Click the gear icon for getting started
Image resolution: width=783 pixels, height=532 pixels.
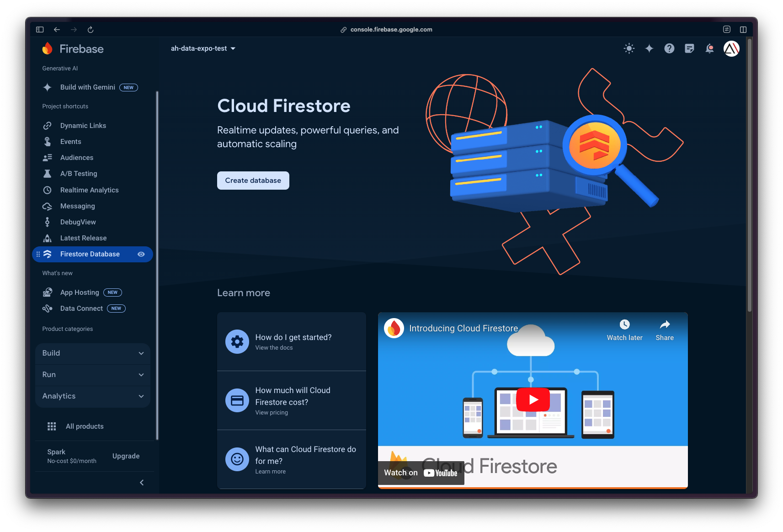237,341
